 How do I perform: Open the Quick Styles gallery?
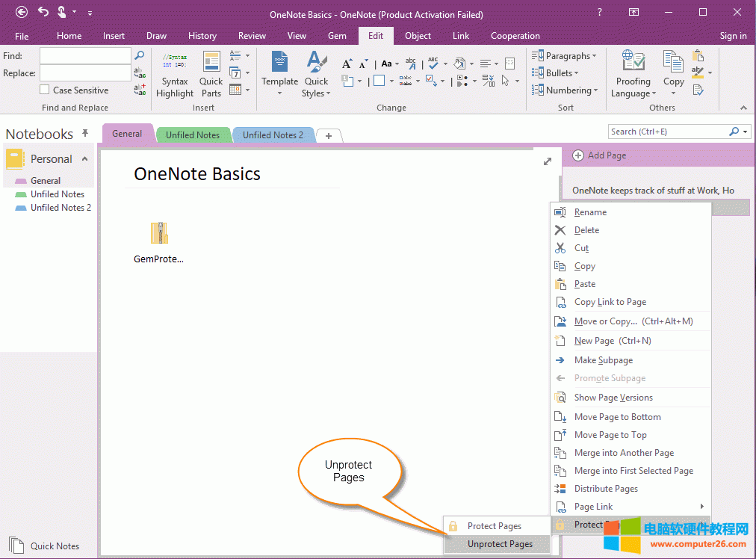click(316, 74)
